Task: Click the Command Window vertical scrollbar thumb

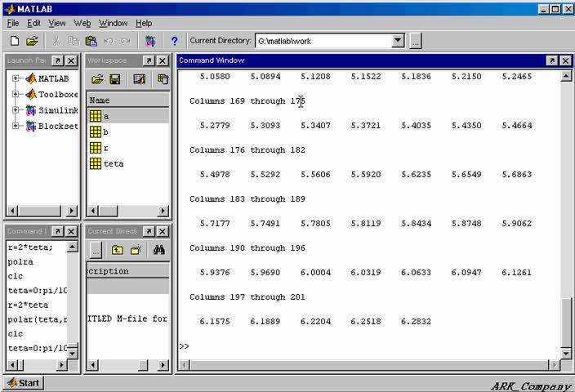Action: pyautogui.click(x=566, y=321)
